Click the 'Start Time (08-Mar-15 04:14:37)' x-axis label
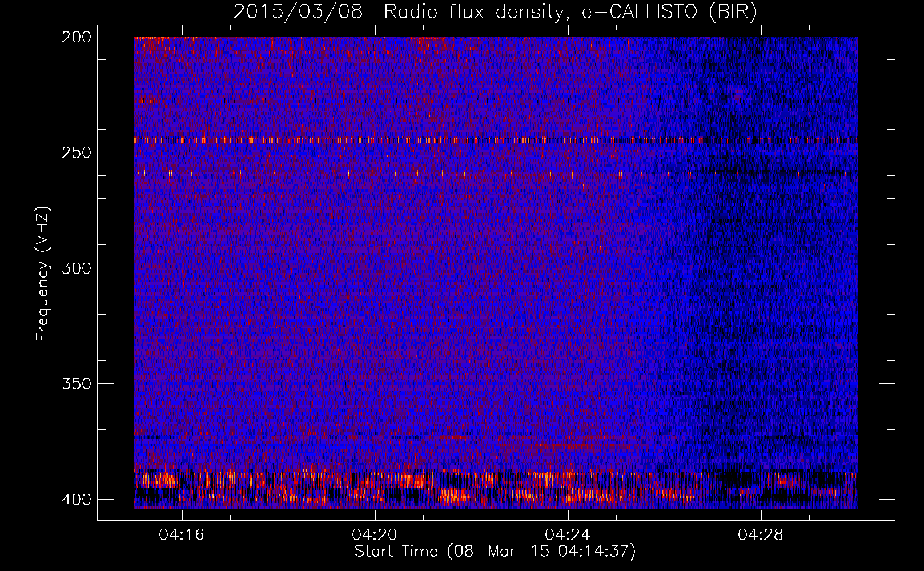Viewport: 924px width, 571px height. [x=495, y=552]
